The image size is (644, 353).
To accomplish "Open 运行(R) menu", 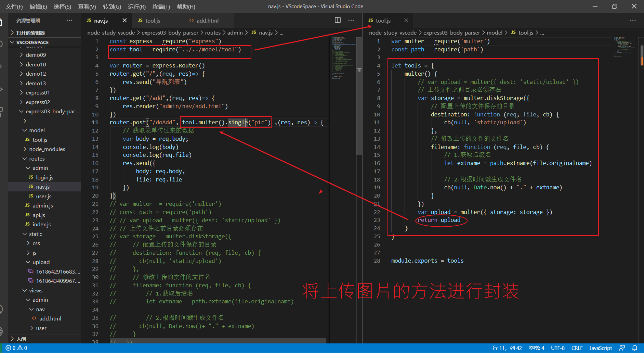I will pos(137,7).
